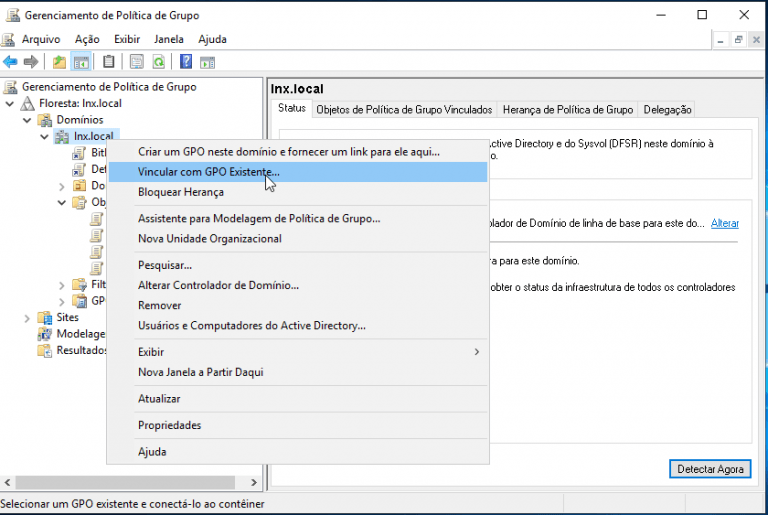Open the Exibir menu in menu bar
This screenshot has height=515, width=768.
127,39
